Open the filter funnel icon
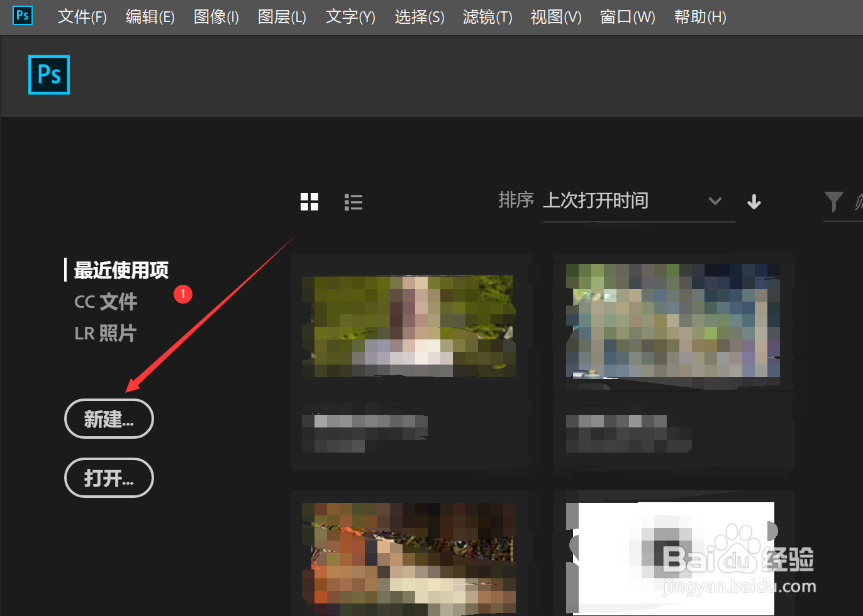The width and height of the screenshot is (863, 616). [x=834, y=202]
